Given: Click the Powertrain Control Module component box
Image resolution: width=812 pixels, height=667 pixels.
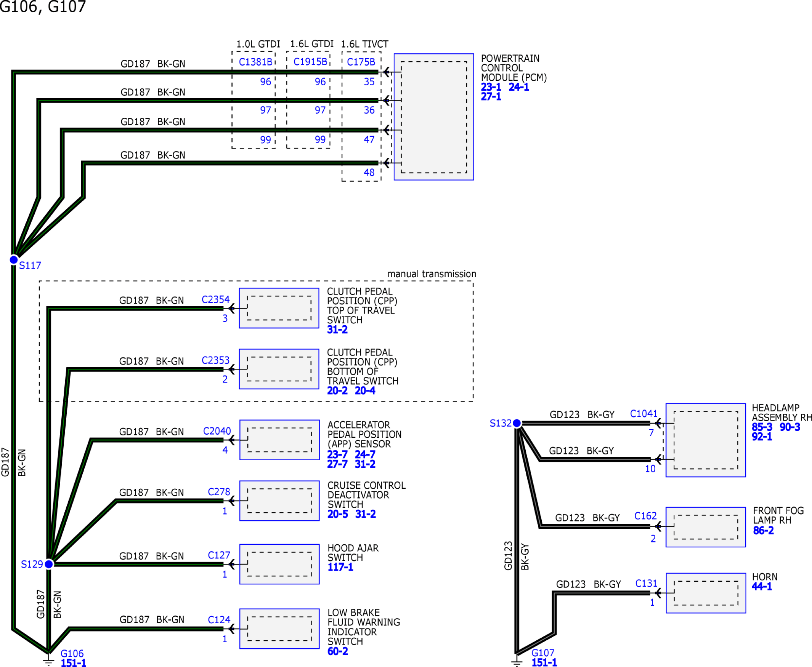Looking at the screenshot, I should pyautogui.click(x=434, y=117).
